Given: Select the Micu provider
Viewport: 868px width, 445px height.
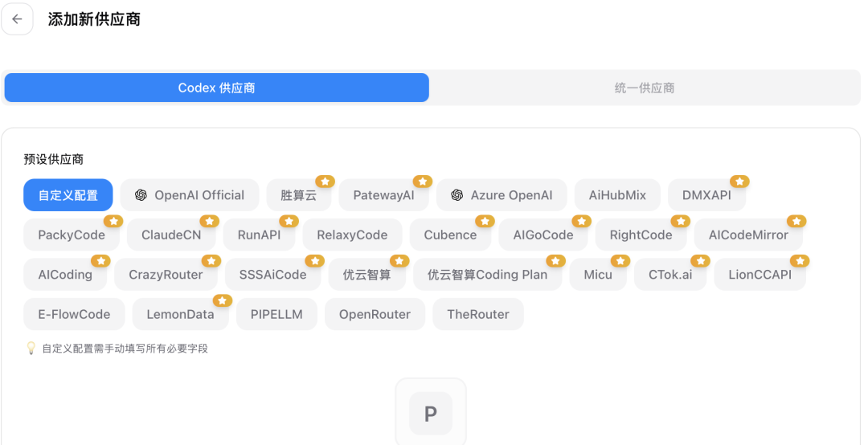Looking at the screenshot, I should tap(598, 275).
